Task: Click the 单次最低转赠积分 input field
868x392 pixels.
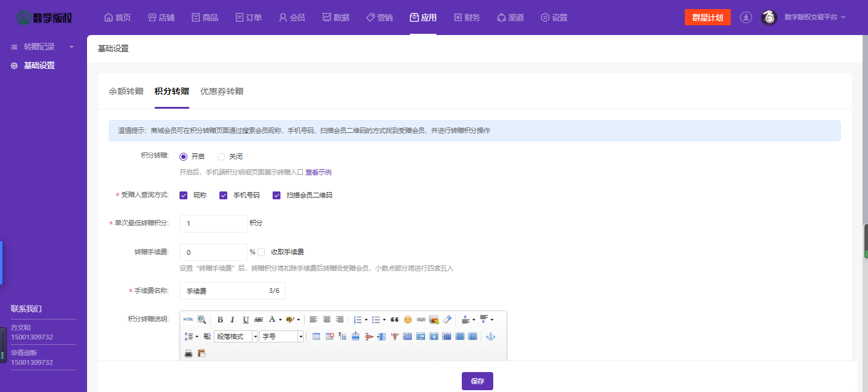Action: (x=213, y=223)
